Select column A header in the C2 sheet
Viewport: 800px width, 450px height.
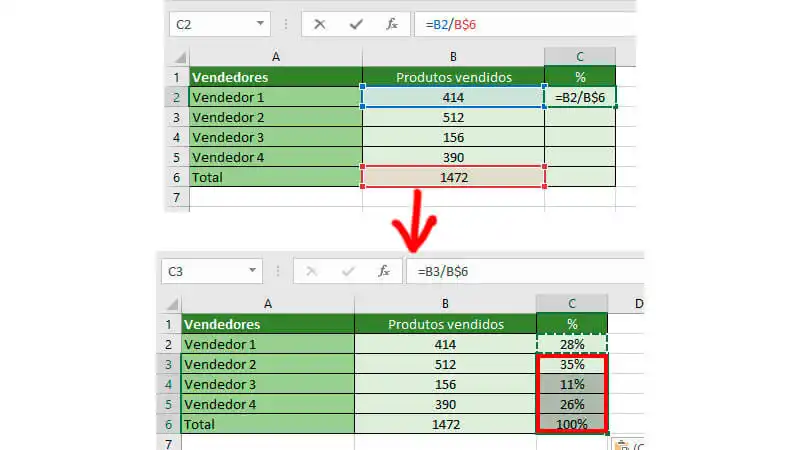pyautogui.click(x=276, y=57)
